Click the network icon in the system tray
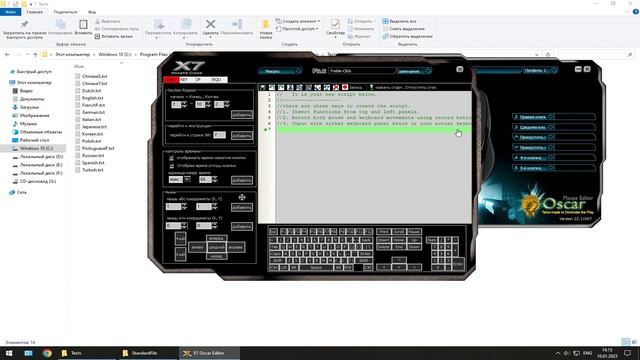This screenshot has width=640, height=360. pyautogui.click(x=576, y=353)
